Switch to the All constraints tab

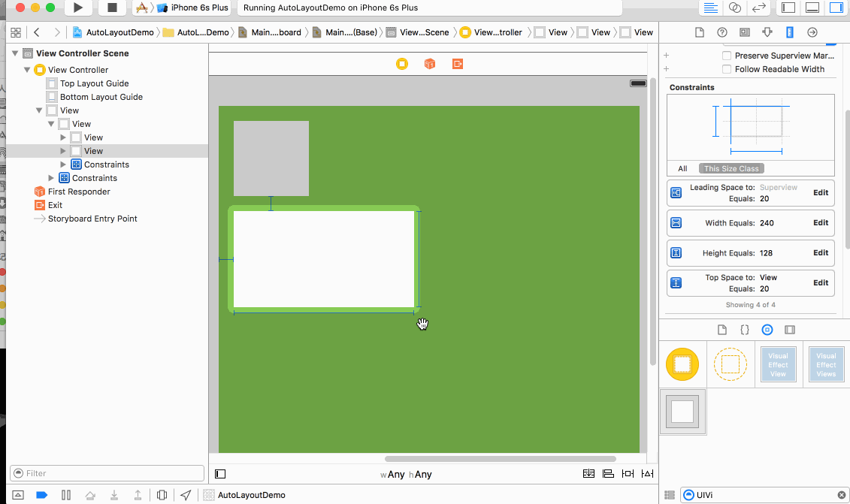tap(682, 169)
